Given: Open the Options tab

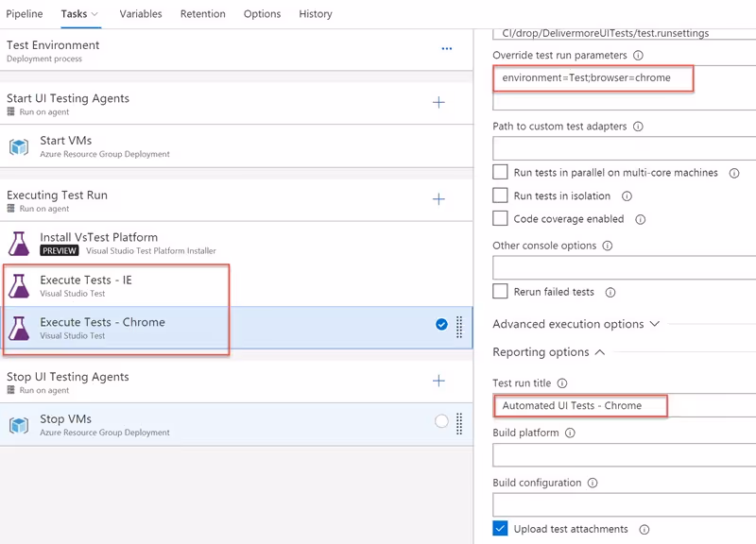Looking at the screenshot, I should tap(263, 14).
